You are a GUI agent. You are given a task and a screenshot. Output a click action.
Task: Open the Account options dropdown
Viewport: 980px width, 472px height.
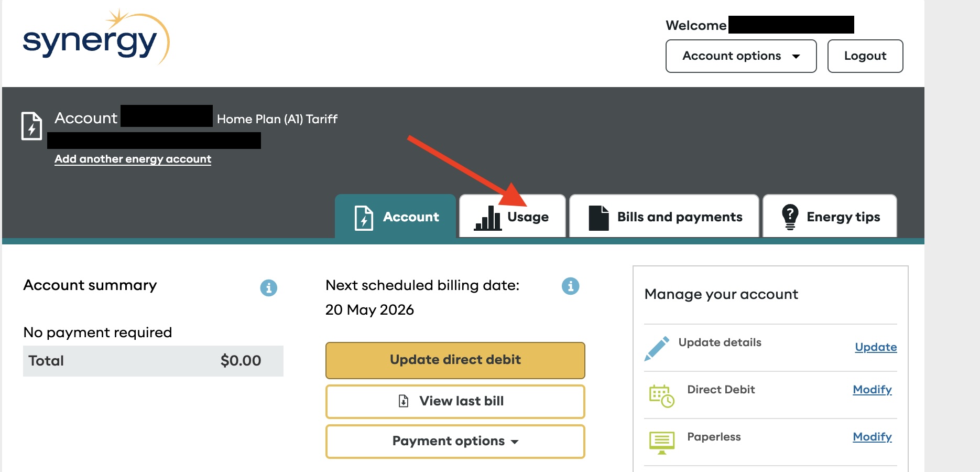(x=741, y=56)
